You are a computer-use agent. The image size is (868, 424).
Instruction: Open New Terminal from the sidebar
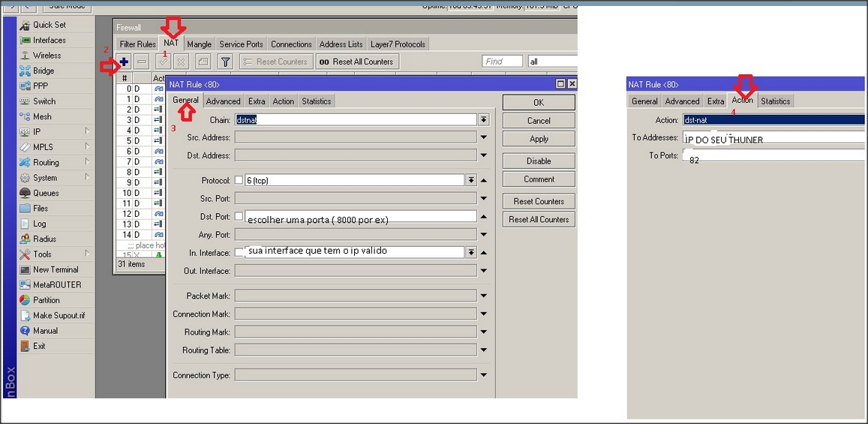pyautogui.click(x=55, y=269)
